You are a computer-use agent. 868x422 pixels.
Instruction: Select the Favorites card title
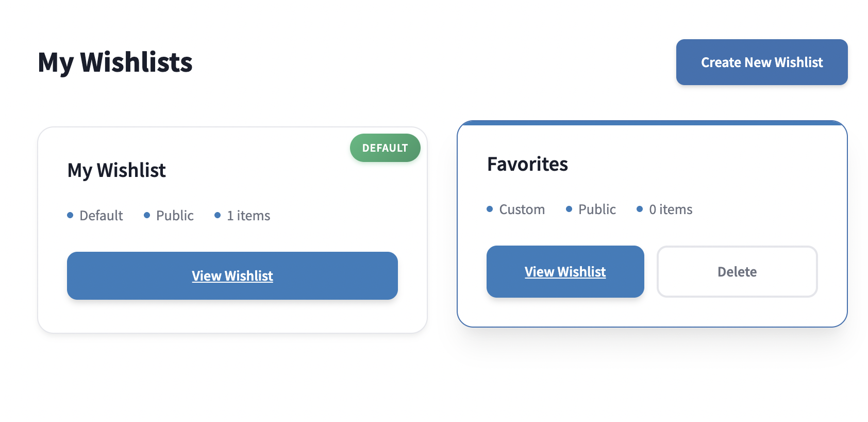click(528, 164)
